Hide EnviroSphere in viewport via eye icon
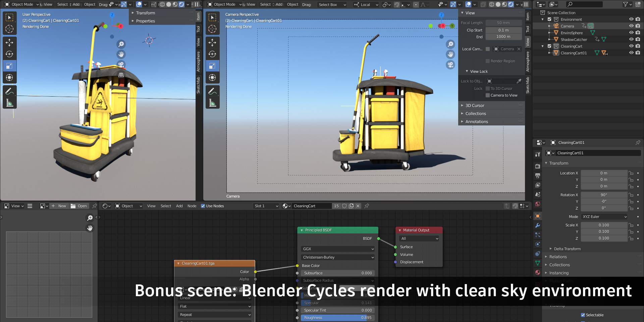The image size is (644, 322). 631,33
